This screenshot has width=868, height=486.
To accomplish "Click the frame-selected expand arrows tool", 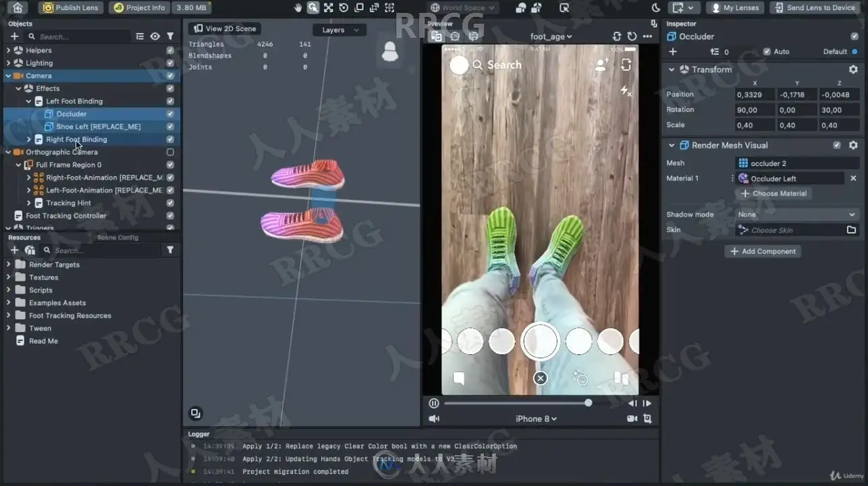I will click(x=328, y=7).
